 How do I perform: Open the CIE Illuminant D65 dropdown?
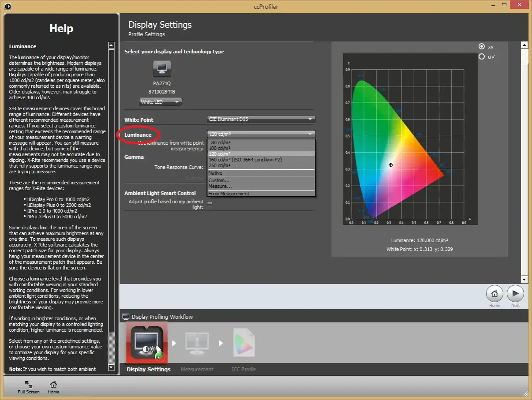click(261, 119)
